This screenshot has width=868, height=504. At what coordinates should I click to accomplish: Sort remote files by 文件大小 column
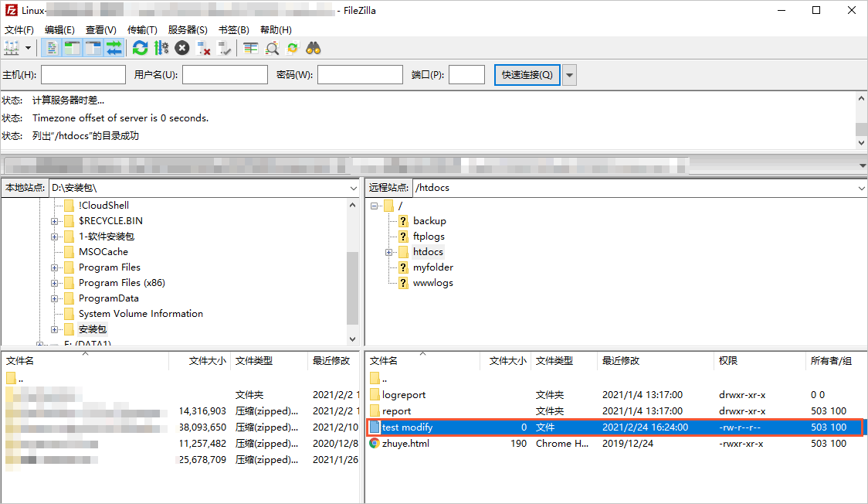coord(505,360)
